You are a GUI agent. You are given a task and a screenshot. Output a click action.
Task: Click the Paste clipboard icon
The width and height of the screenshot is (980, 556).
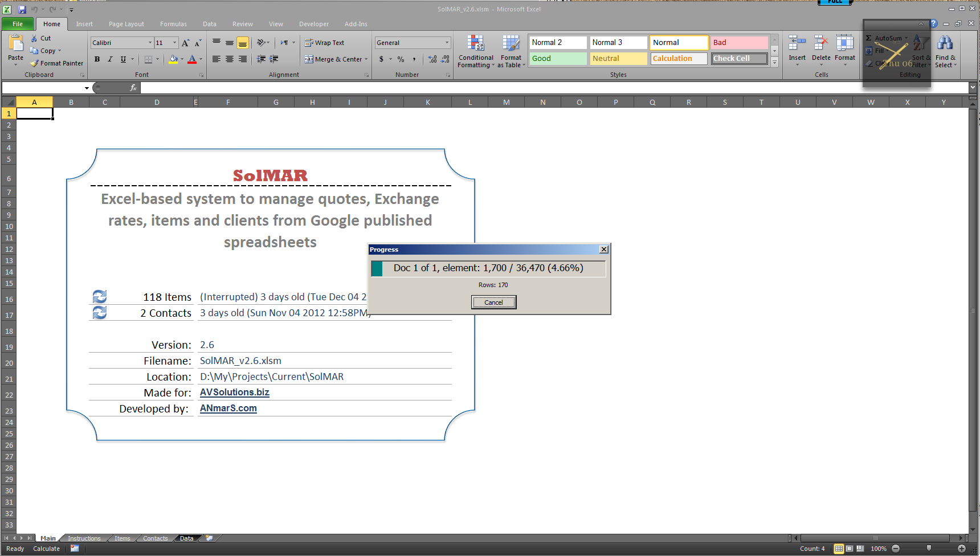pyautogui.click(x=16, y=43)
